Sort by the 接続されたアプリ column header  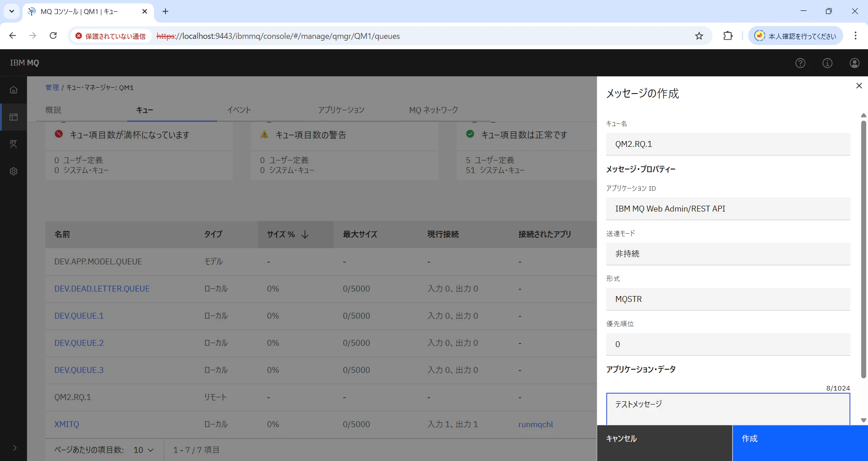coord(545,234)
